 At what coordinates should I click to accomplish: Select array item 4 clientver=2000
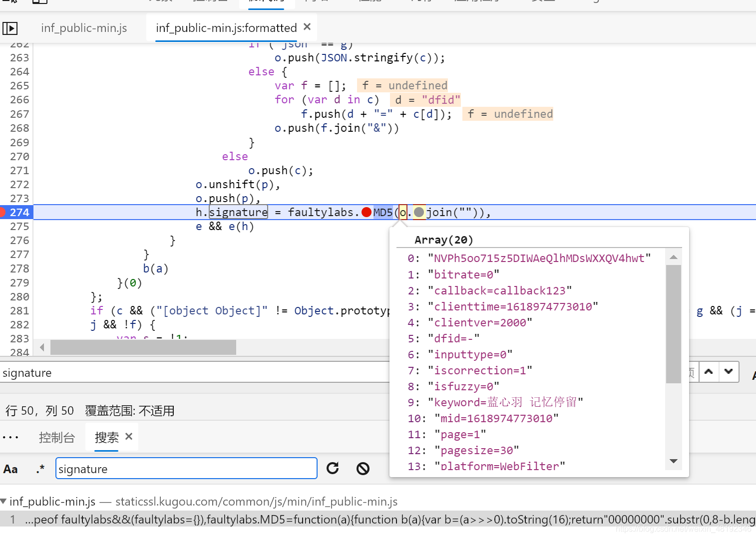pos(480,322)
